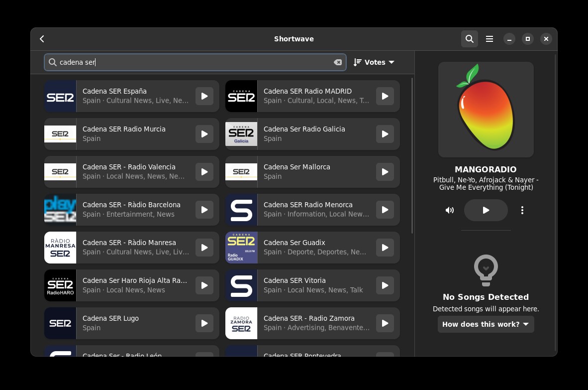Click the 'Cadena SER Vitoria' title
588x390 pixels.
[x=294, y=281]
